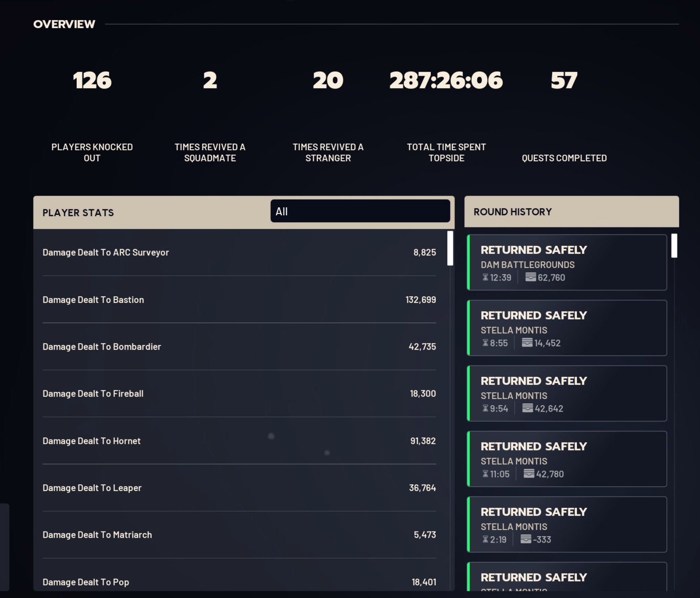700x598 pixels.
Task: Click the 'Damage Dealt To Fireball' row label
Action: click(93, 393)
